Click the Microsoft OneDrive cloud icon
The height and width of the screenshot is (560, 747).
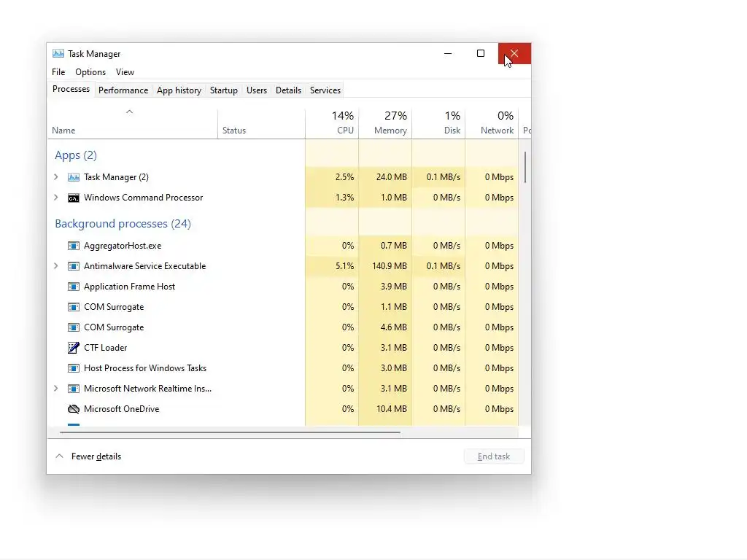tap(74, 409)
